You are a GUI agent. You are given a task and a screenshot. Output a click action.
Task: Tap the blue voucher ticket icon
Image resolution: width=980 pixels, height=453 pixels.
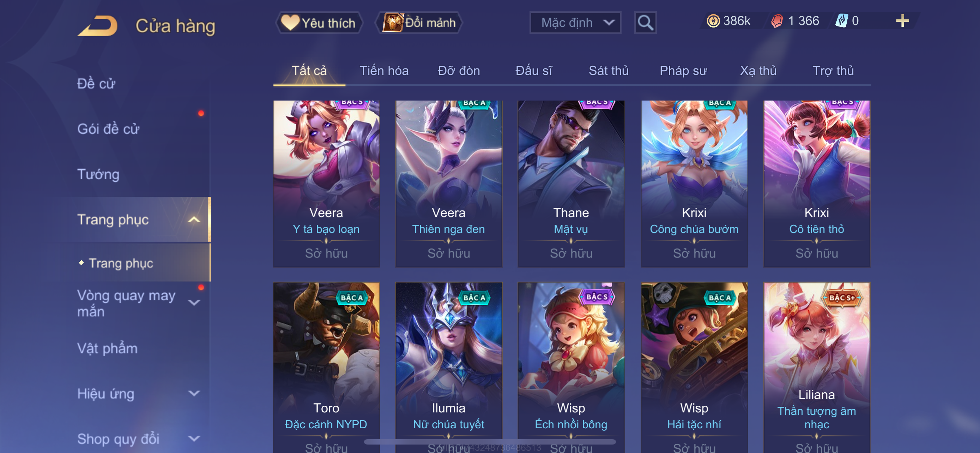tap(841, 20)
